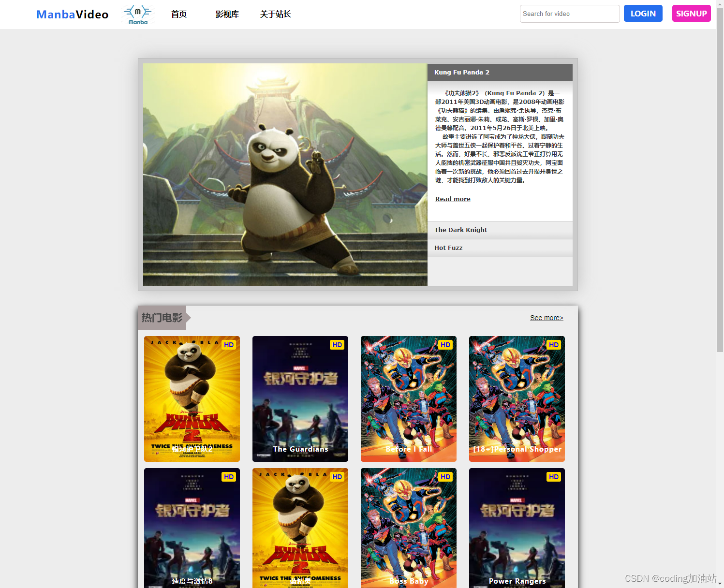Open the second-row Kung Fu Panda poster
The image size is (724, 588).
pyautogui.click(x=300, y=528)
